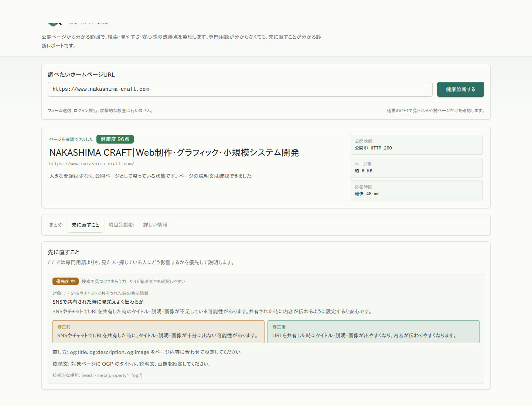
Task: Click the 直し方 og:title instruction line
Action: [x=149, y=352]
